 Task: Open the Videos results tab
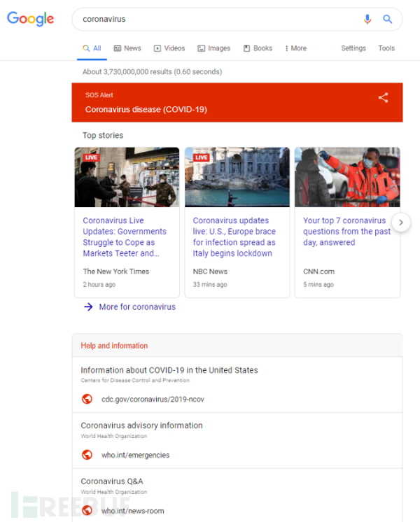169,48
